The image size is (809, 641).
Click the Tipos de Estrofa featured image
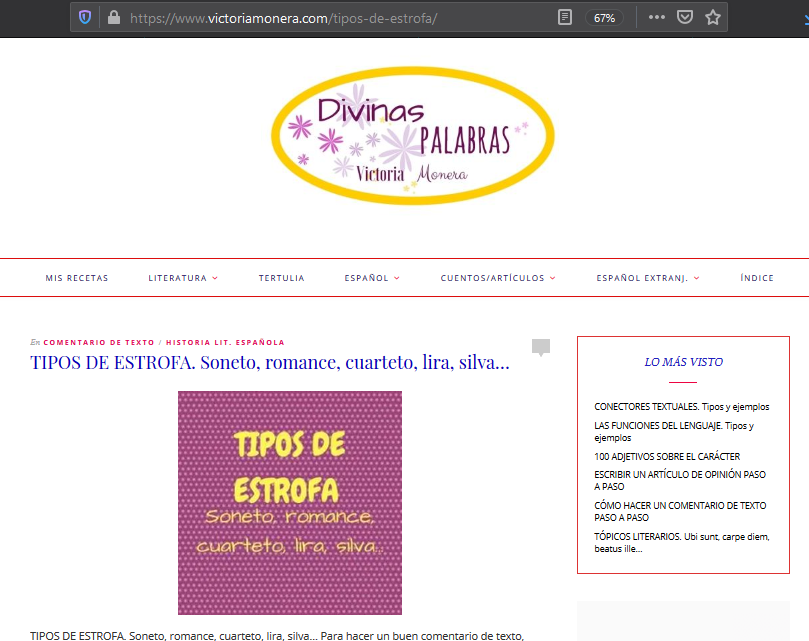[x=290, y=502]
